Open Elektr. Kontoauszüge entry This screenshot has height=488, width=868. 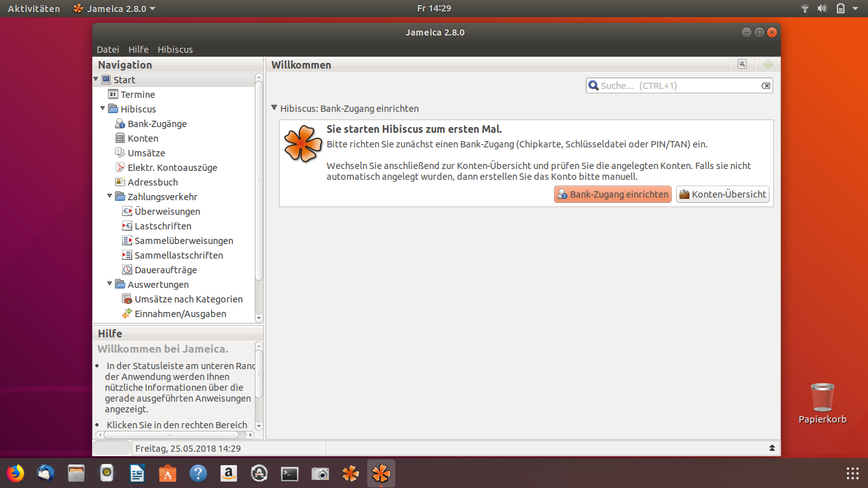click(166, 168)
